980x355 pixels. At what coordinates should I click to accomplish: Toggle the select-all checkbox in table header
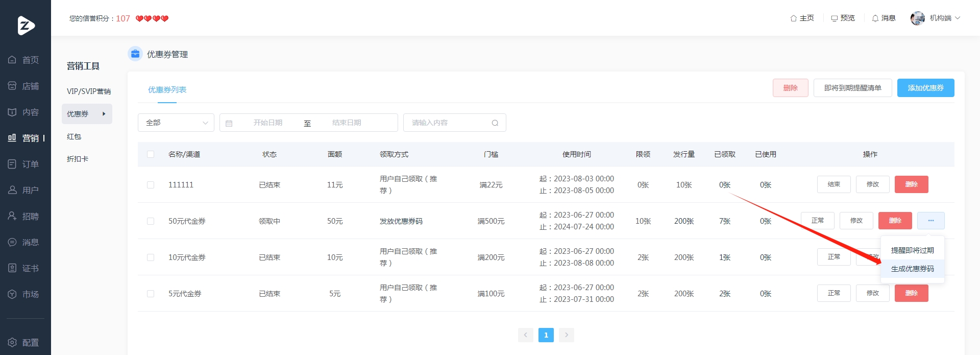tap(151, 154)
